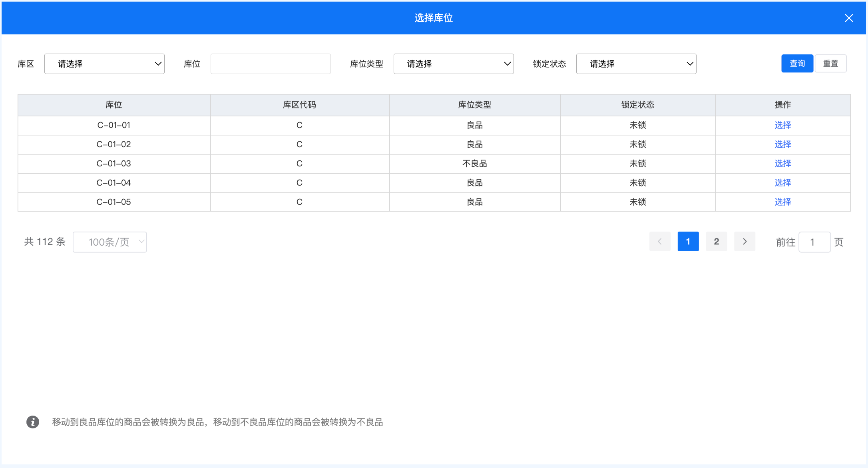
Task: Click the previous page arrow
Action: (660, 242)
